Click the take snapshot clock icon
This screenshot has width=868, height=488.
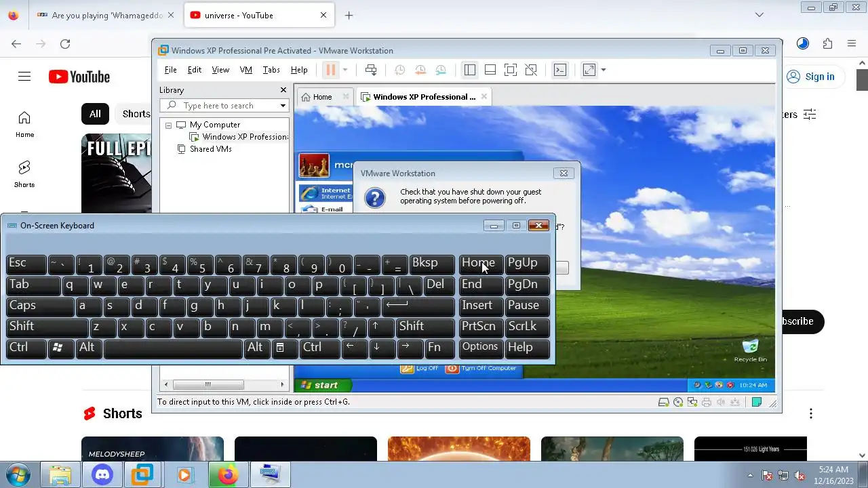[x=399, y=70]
